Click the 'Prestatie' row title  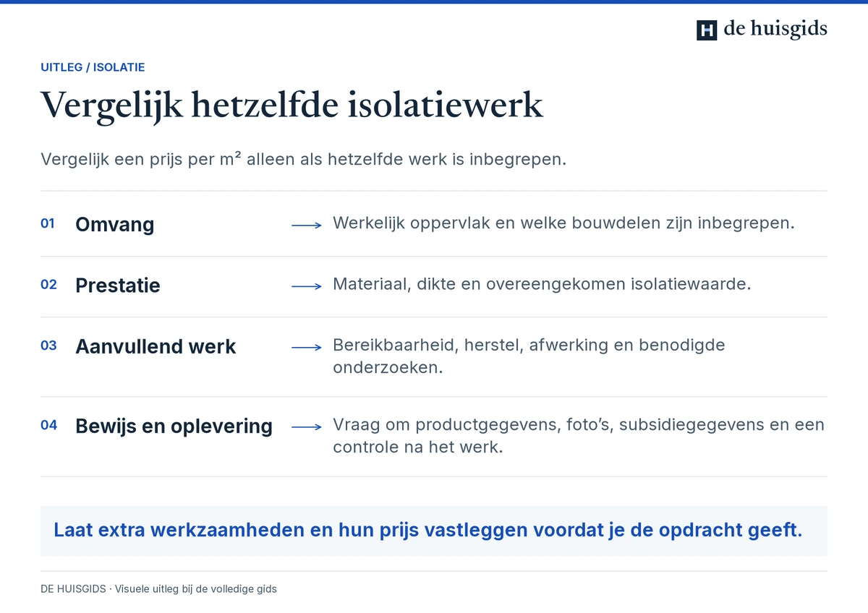point(118,285)
